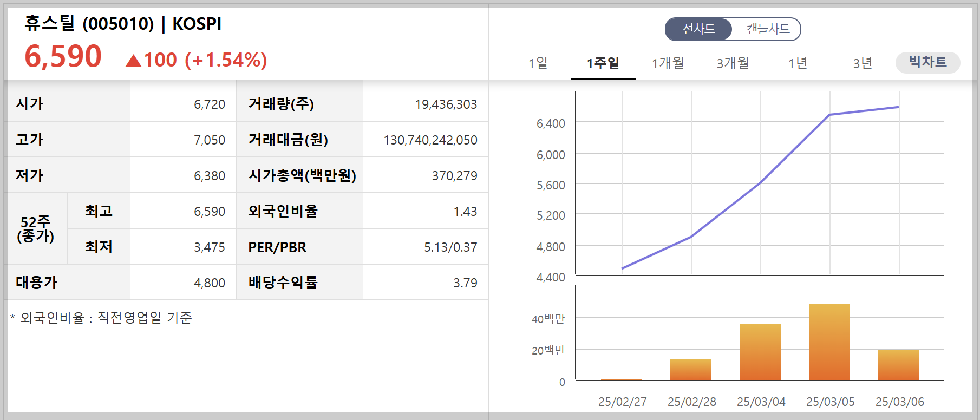This screenshot has width=980, height=420.
Task: Click the 저가 value 6,380
Action: tap(210, 176)
